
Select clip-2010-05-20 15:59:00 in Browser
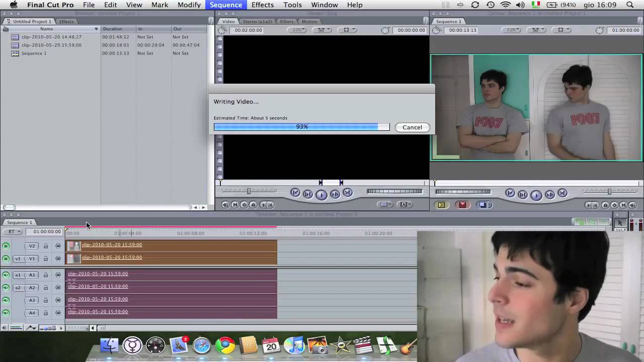pos(51,45)
